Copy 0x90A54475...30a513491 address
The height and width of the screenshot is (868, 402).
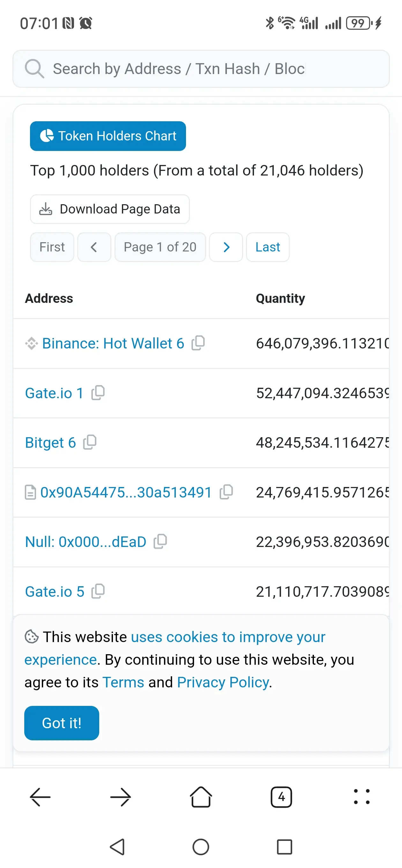(x=227, y=492)
